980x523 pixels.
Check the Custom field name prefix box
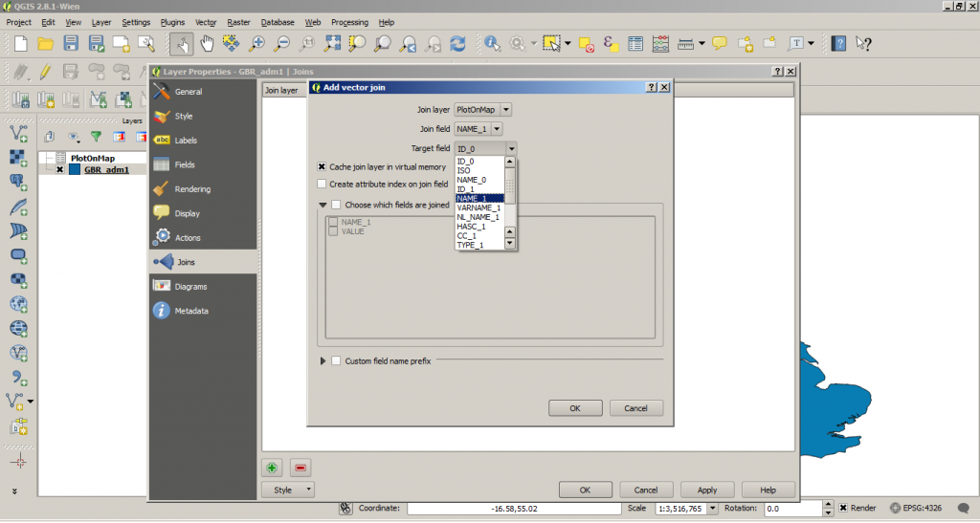click(x=336, y=360)
